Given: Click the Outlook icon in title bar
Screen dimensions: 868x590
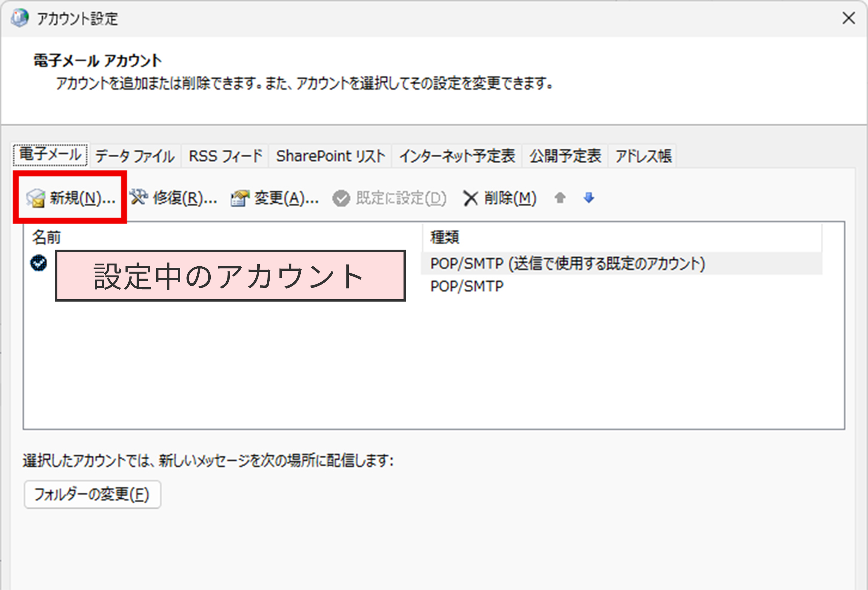Looking at the screenshot, I should click(19, 18).
